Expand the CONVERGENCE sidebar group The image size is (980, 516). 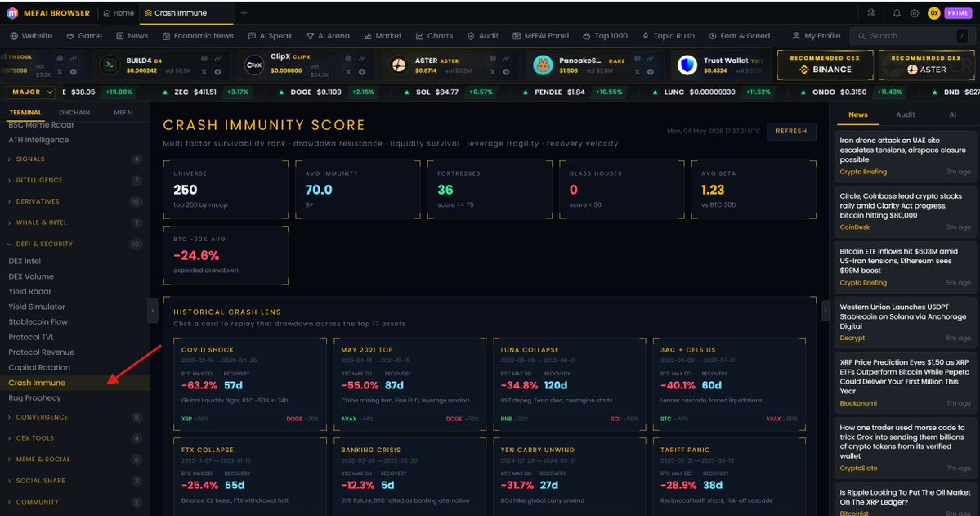point(75,417)
